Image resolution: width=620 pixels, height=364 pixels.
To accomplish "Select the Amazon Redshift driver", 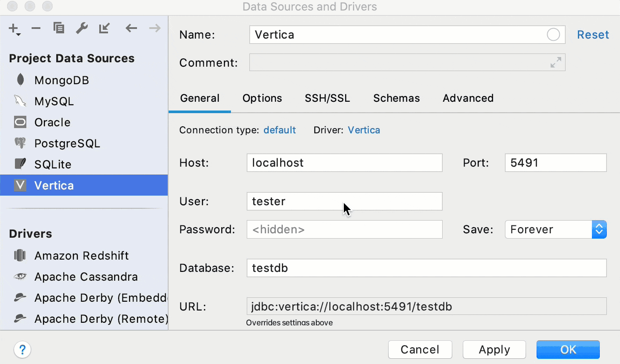I will [x=81, y=255].
